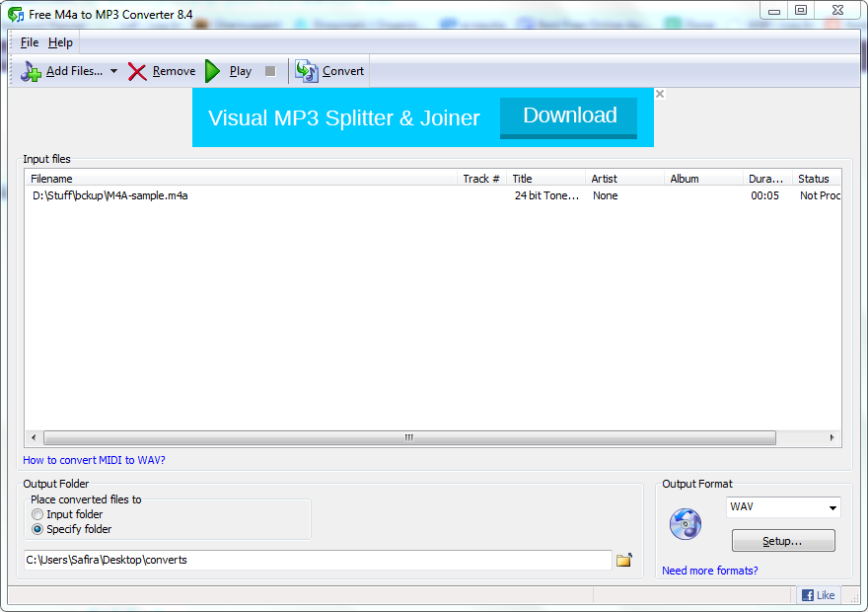
Task: Click the Remove text label in toolbar
Action: (174, 71)
